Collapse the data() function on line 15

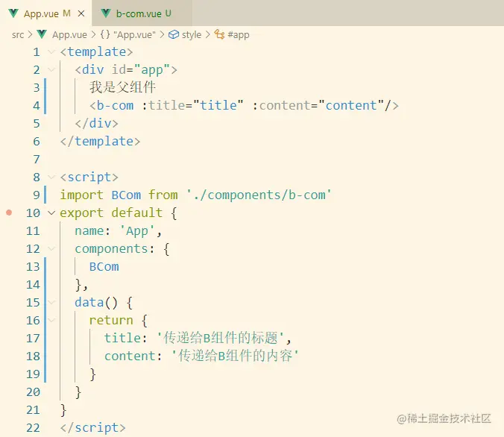(x=51, y=302)
